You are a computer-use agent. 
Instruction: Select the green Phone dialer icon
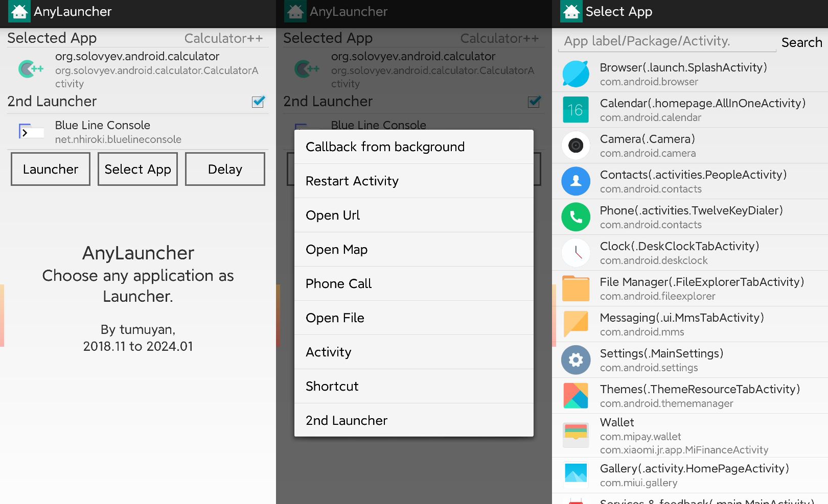click(x=576, y=217)
